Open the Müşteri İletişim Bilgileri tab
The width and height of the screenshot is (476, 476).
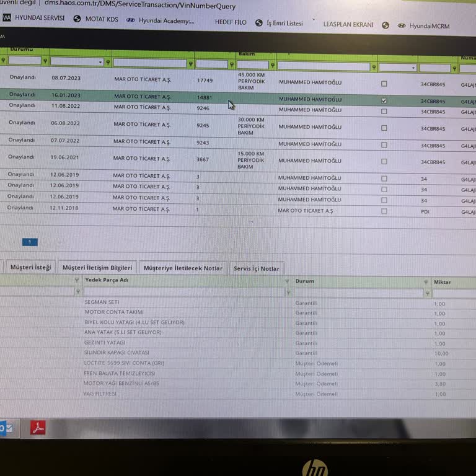97,268
